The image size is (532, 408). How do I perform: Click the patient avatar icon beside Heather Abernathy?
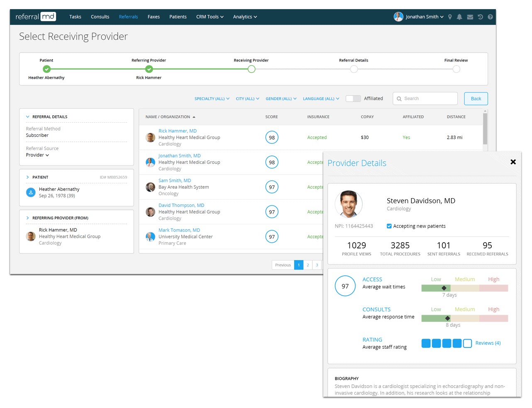pyautogui.click(x=31, y=192)
